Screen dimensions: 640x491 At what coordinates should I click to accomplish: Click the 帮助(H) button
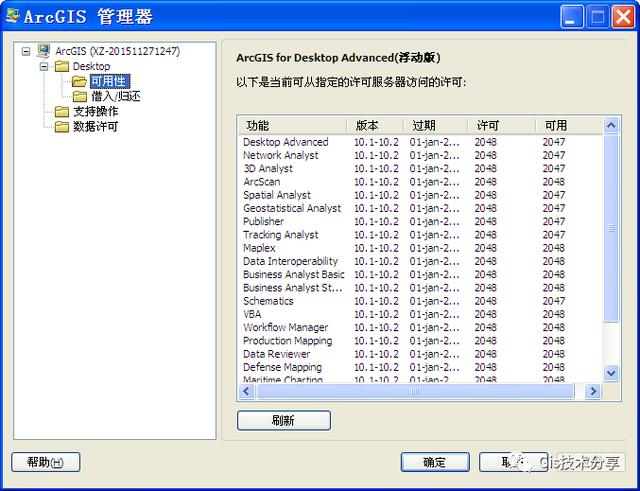pyautogui.click(x=46, y=462)
